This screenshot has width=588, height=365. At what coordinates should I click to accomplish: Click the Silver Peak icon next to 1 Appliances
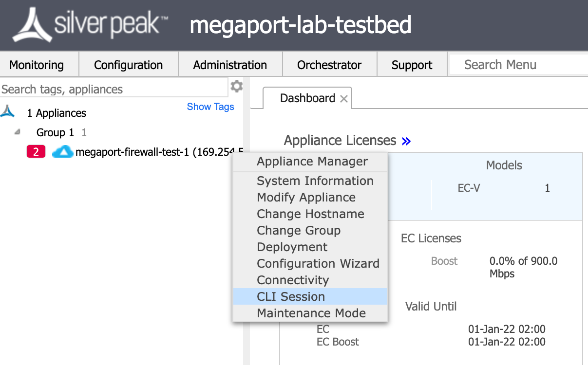[x=8, y=112]
